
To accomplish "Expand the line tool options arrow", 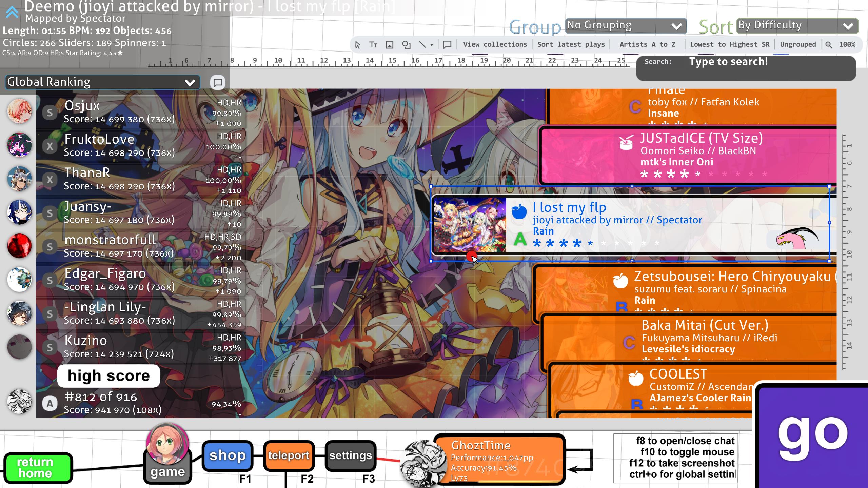I will point(432,45).
